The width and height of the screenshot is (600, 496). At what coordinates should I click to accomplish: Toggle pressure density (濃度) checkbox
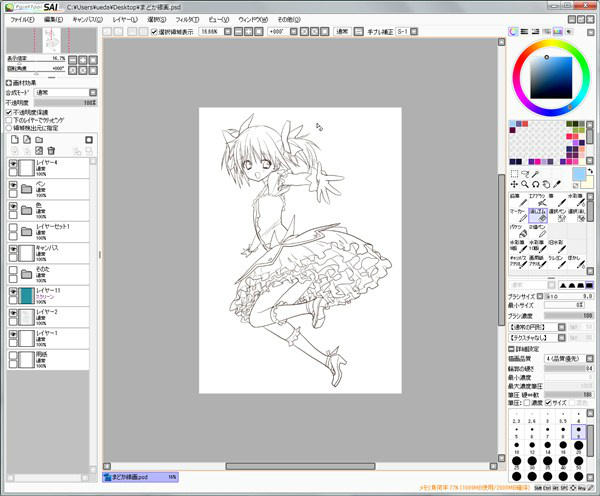527,403
